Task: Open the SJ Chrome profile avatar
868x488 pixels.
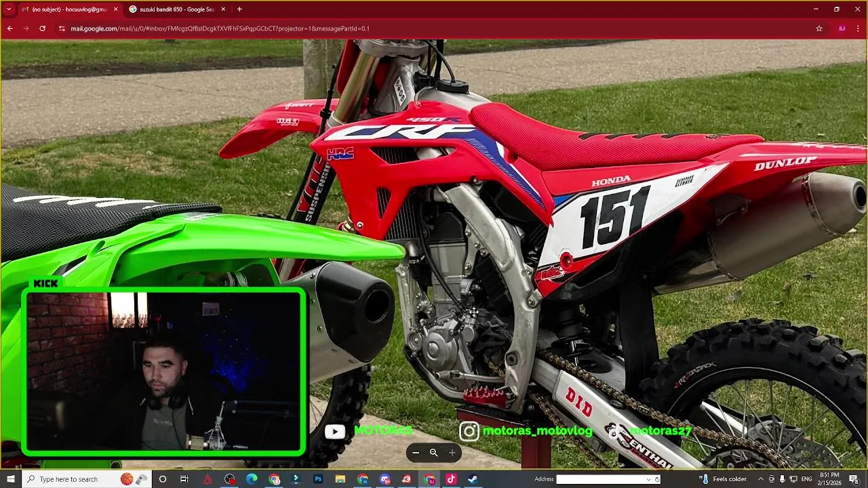Action: point(842,28)
